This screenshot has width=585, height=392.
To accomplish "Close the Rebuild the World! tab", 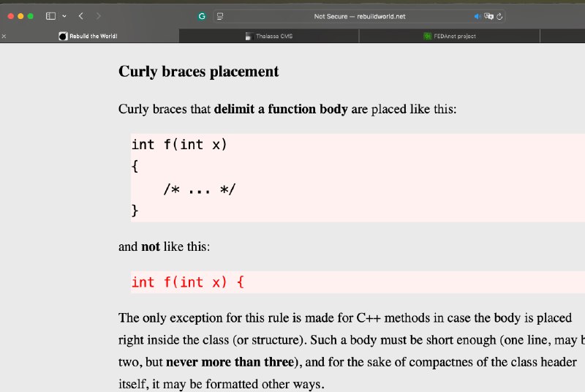I will 4,36.
